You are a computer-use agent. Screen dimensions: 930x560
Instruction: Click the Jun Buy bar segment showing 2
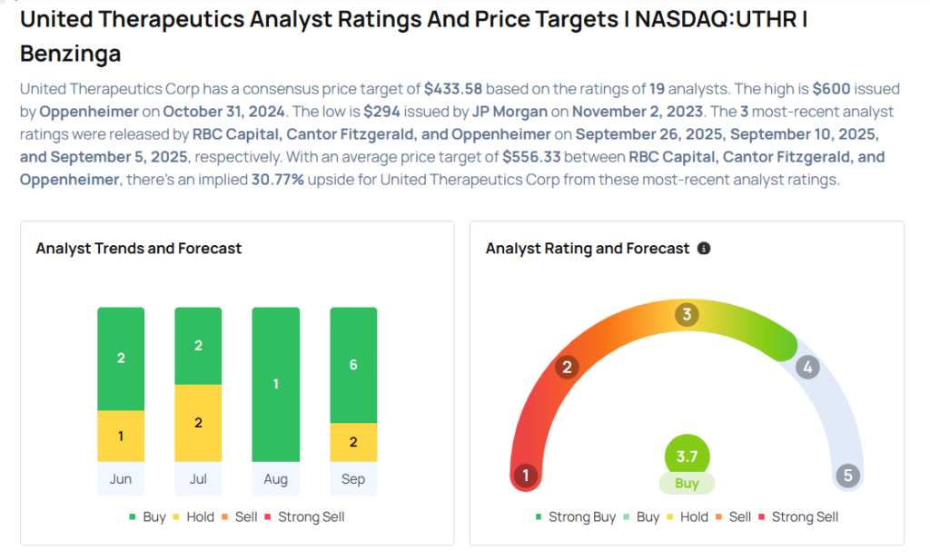click(x=121, y=359)
